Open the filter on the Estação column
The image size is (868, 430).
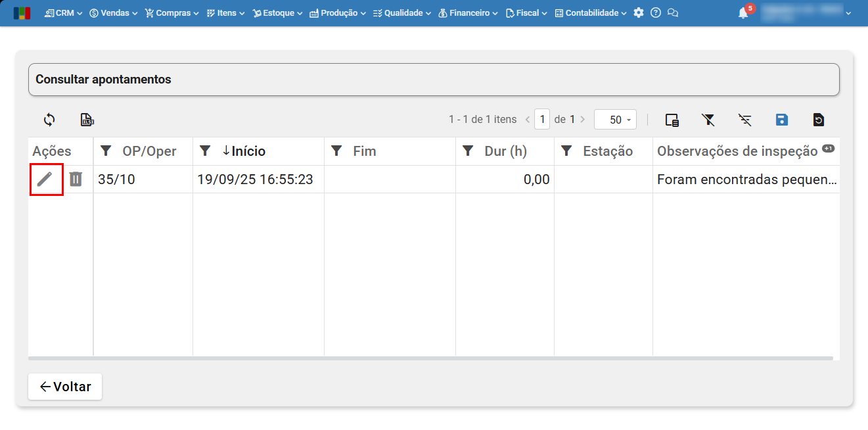click(566, 151)
